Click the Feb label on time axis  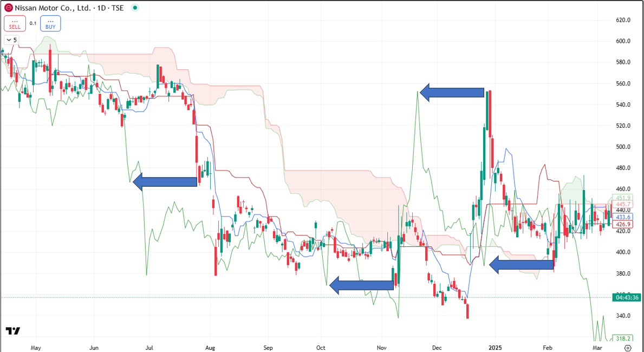pos(548,348)
